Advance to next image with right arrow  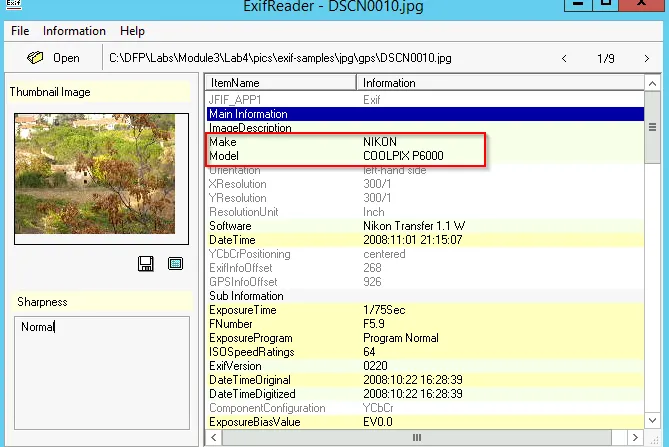coord(646,58)
